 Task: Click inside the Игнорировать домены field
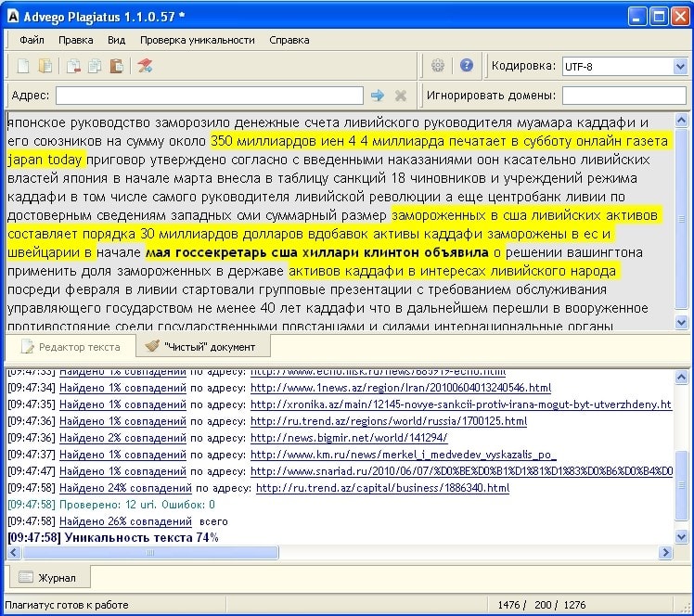click(623, 95)
